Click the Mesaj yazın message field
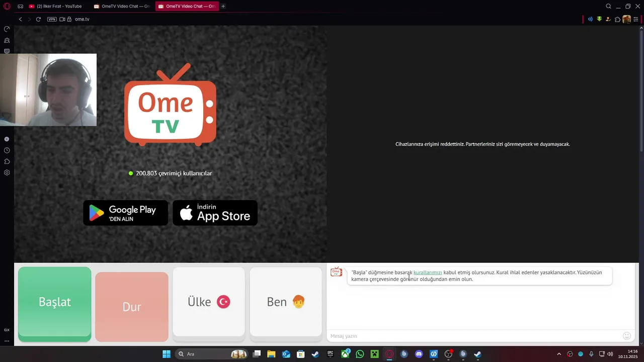Image resolution: width=644 pixels, height=362 pixels. [473, 336]
